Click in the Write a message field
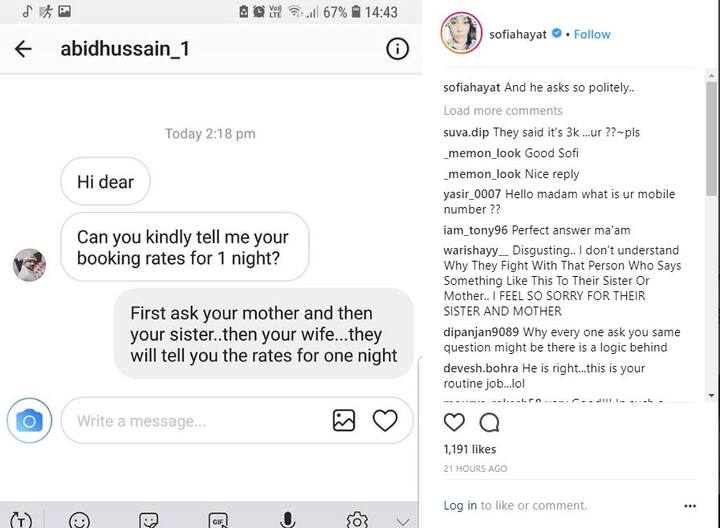Viewport: 720px width, 528px height. [195, 421]
